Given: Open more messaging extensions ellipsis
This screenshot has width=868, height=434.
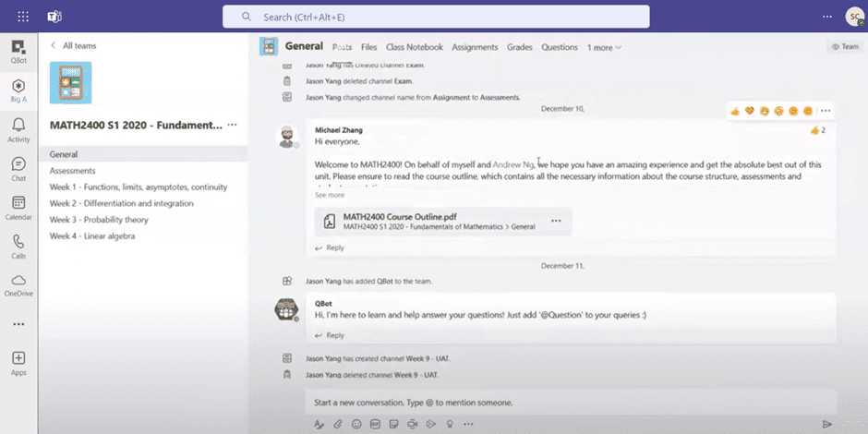Looking at the screenshot, I should coord(468,424).
